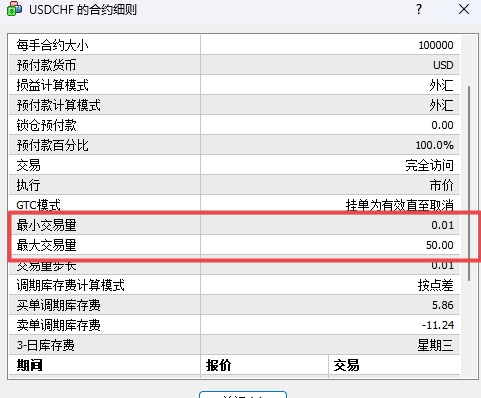Select the 预付款货币 row label
The image size is (481, 398).
tap(46, 65)
